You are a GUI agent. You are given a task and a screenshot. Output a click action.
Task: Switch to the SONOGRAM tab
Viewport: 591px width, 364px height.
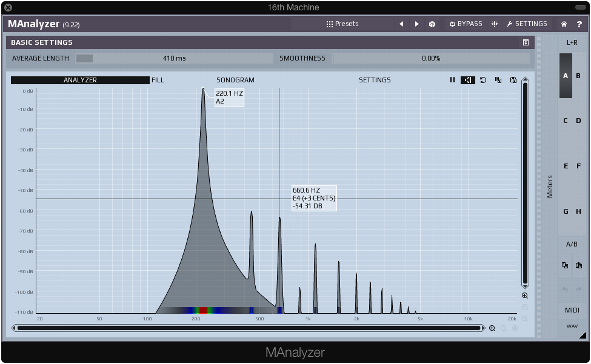[x=235, y=80]
